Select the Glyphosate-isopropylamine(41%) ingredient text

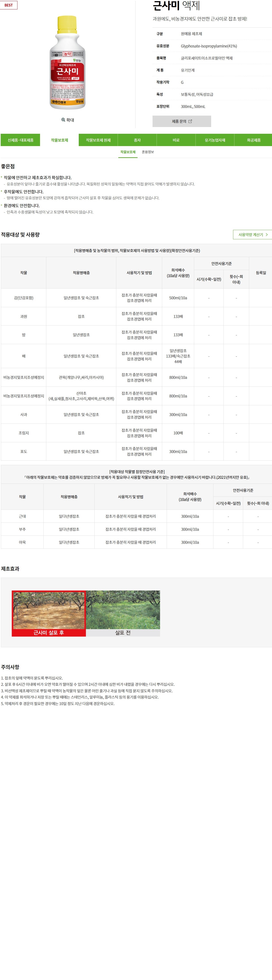click(209, 46)
